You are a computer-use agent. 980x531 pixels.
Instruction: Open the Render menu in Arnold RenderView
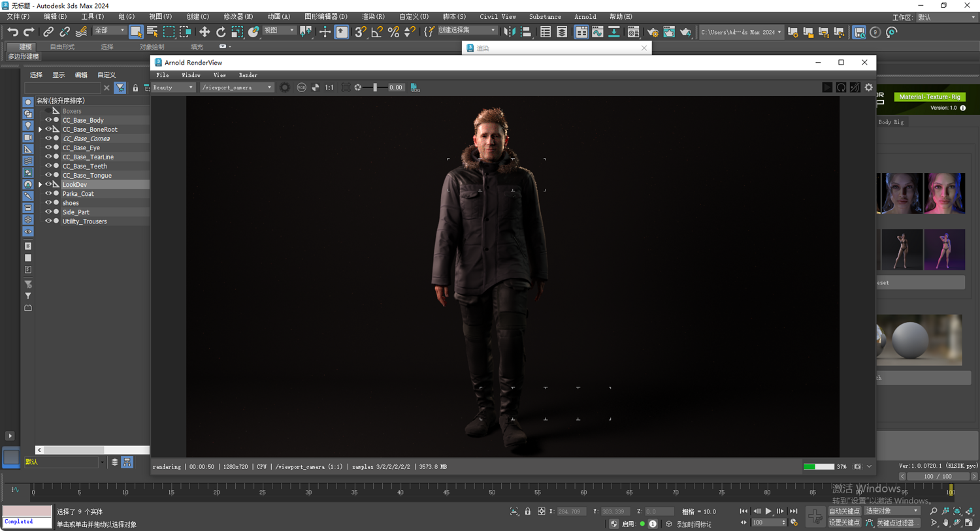pos(248,75)
